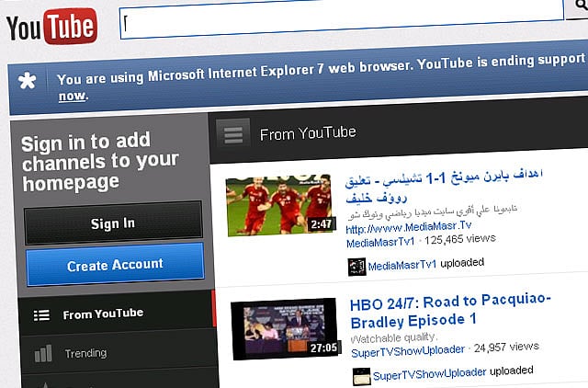Open HBO 24/7: Road to Pacquiao-Bradley Episode 1

(450, 311)
